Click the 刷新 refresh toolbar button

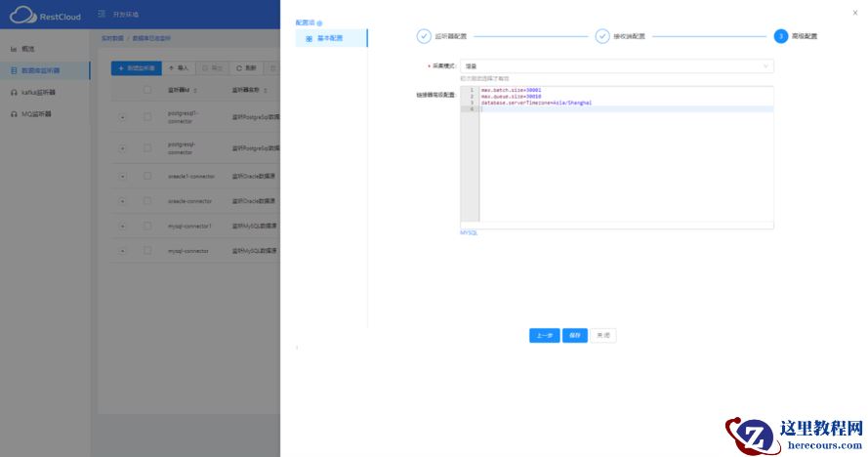(x=245, y=68)
